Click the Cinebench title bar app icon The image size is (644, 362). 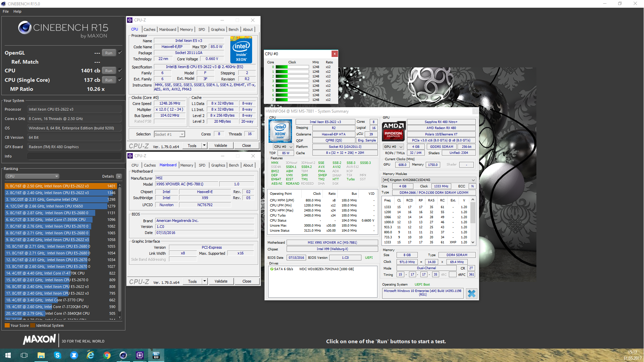pos(3,4)
